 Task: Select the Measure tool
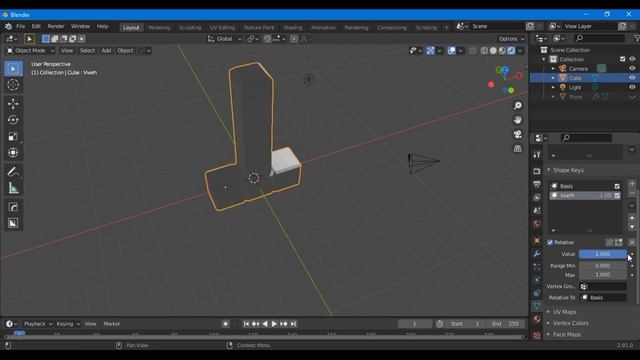pos(13,188)
